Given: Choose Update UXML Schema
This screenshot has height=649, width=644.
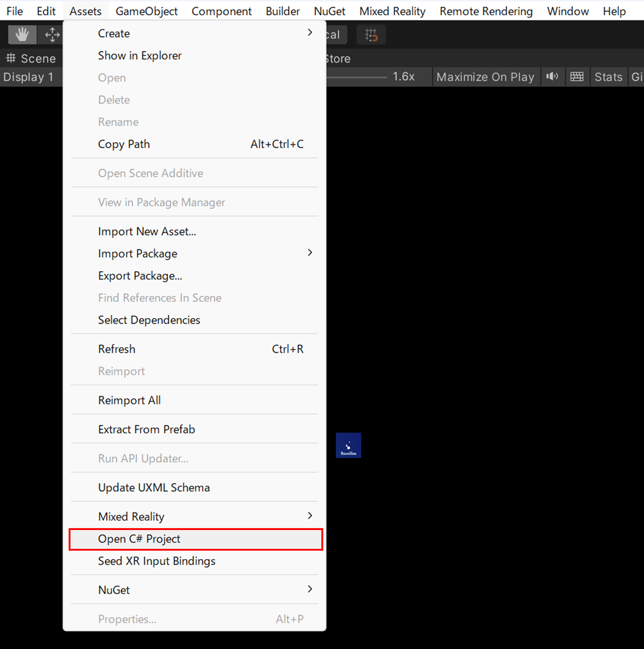Looking at the screenshot, I should tap(194, 488).
